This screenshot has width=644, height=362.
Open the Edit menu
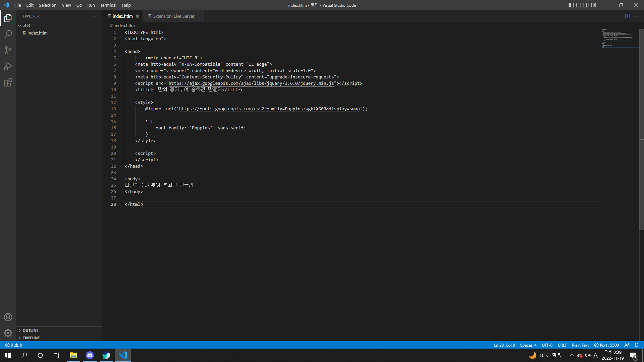pos(30,5)
